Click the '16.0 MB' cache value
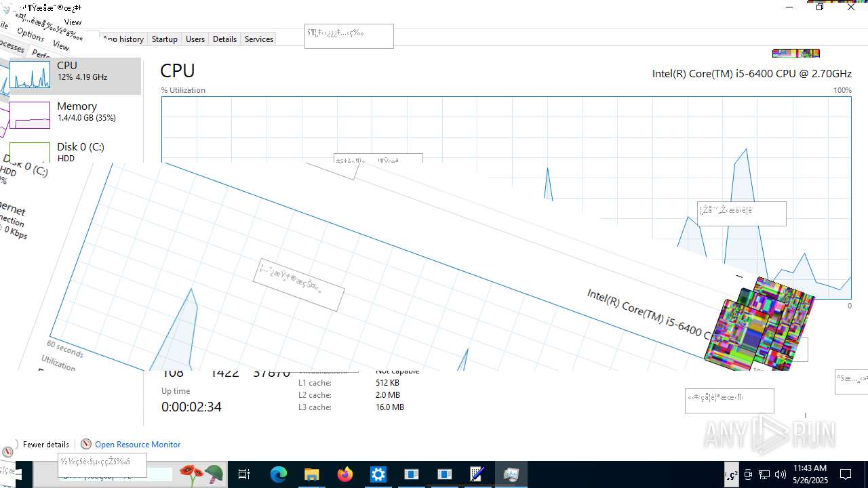 tap(390, 407)
